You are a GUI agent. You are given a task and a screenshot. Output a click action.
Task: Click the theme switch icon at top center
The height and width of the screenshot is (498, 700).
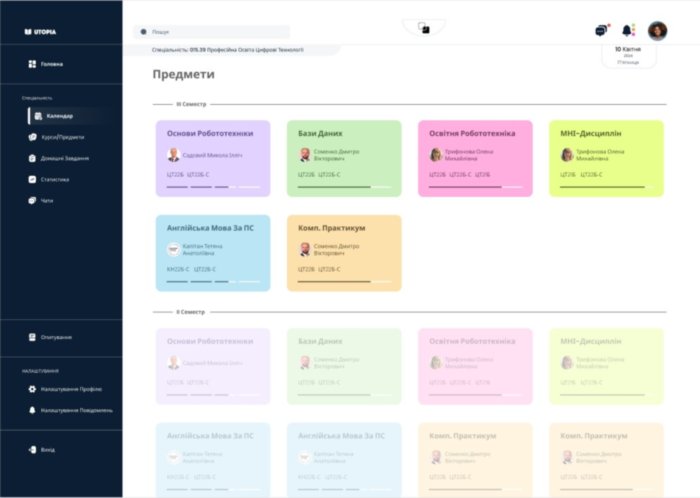(x=424, y=28)
